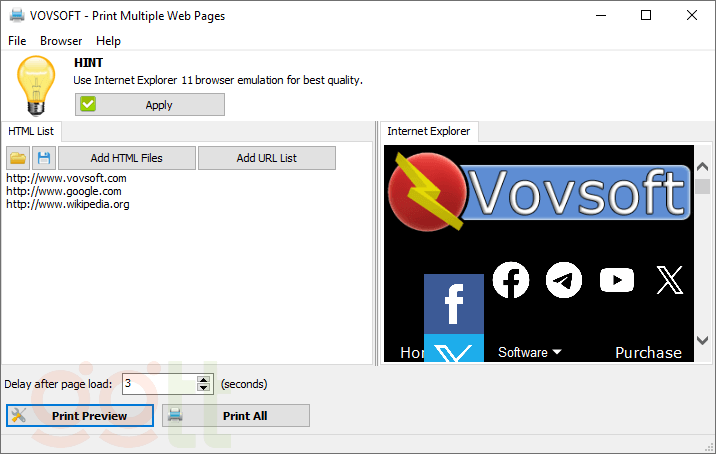This screenshot has width=716, height=454.
Task: Open the Browser menu
Action: click(61, 41)
